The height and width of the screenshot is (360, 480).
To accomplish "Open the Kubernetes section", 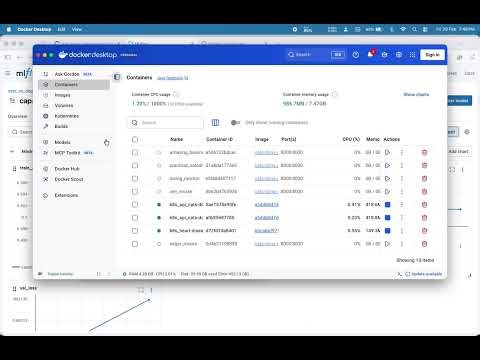I will (x=67, y=116).
